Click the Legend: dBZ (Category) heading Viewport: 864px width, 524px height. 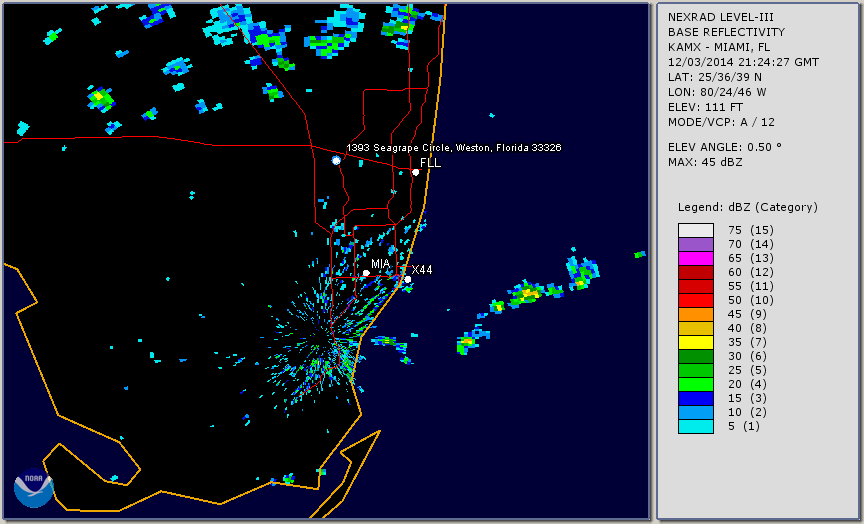click(x=748, y=207)
